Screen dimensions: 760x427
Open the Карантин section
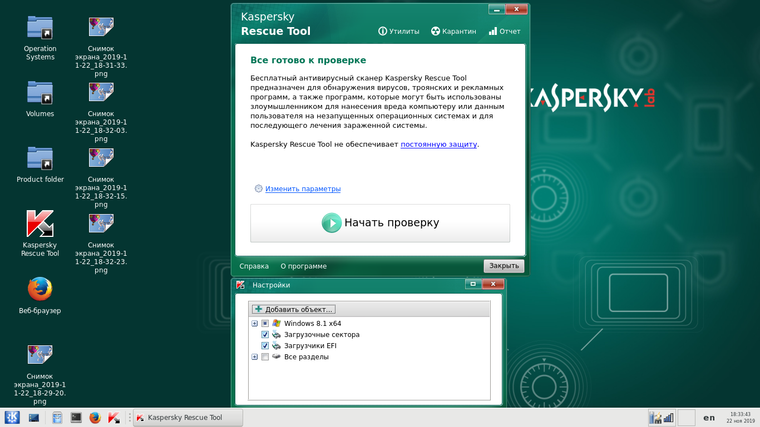point(454,31)
